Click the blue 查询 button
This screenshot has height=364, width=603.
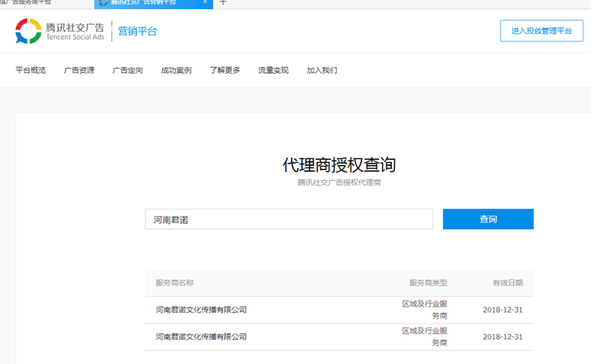click(488, 219)
